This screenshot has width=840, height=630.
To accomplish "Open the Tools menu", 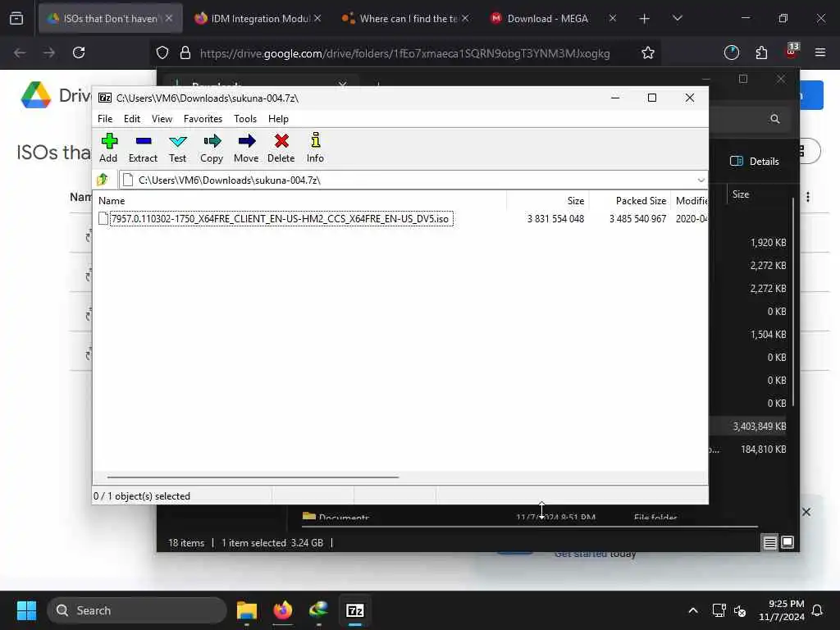I will pos(244,119).
